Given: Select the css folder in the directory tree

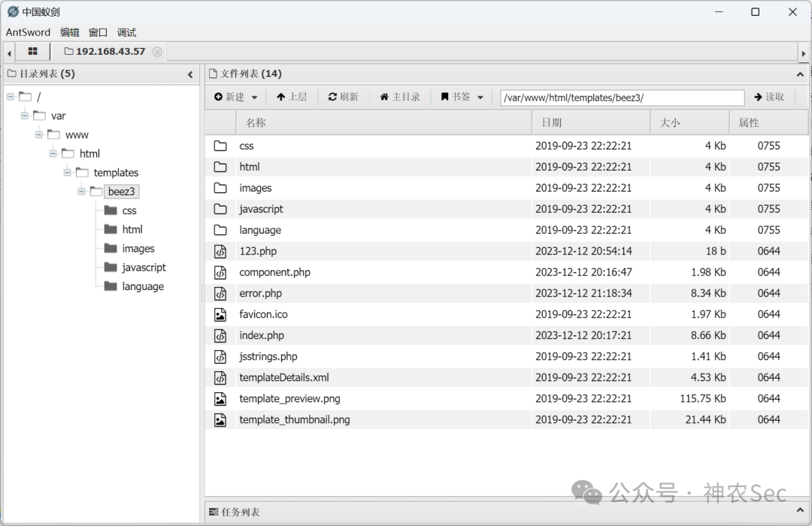Looking at the screenshot, I should click(x=129, y=210).
